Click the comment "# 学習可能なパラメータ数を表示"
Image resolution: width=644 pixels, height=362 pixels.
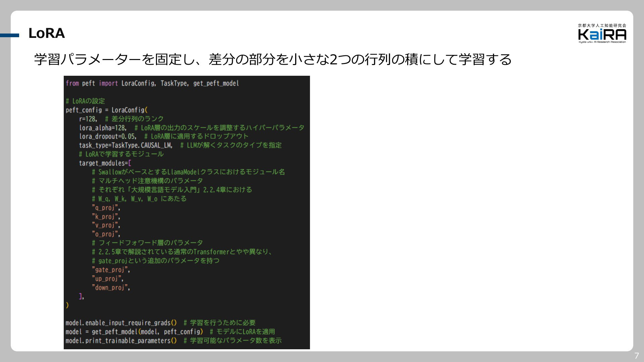tap(232, 341)
